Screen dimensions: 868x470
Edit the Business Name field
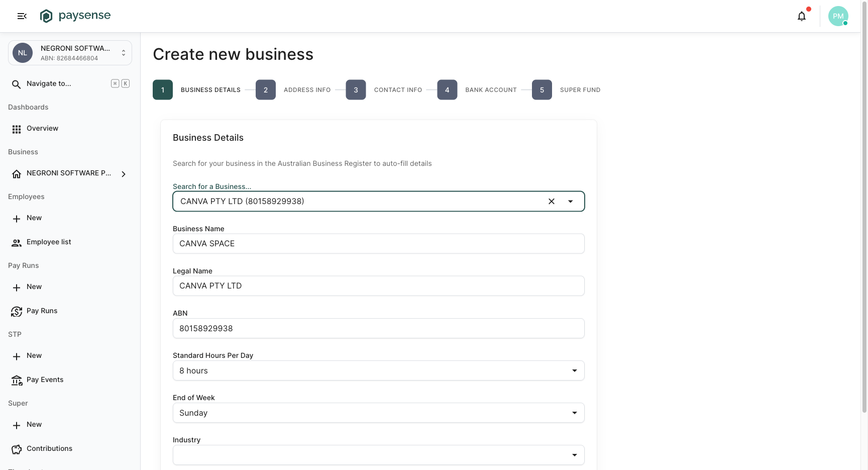click(379, 244)
